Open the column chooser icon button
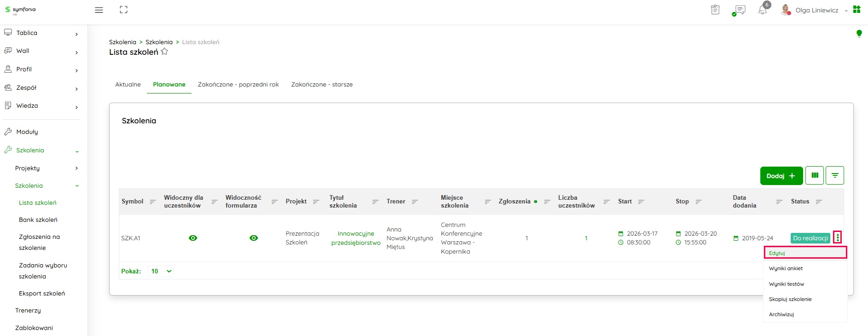The height and width of the screenshot is (336, 868). click(815, 175)
